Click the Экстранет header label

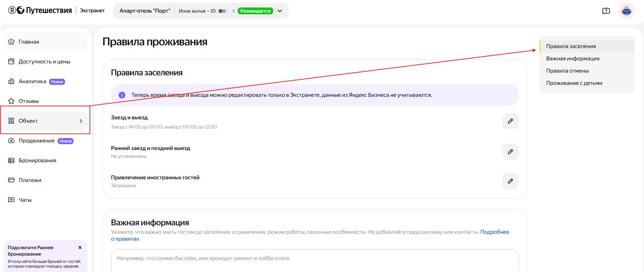92,11
